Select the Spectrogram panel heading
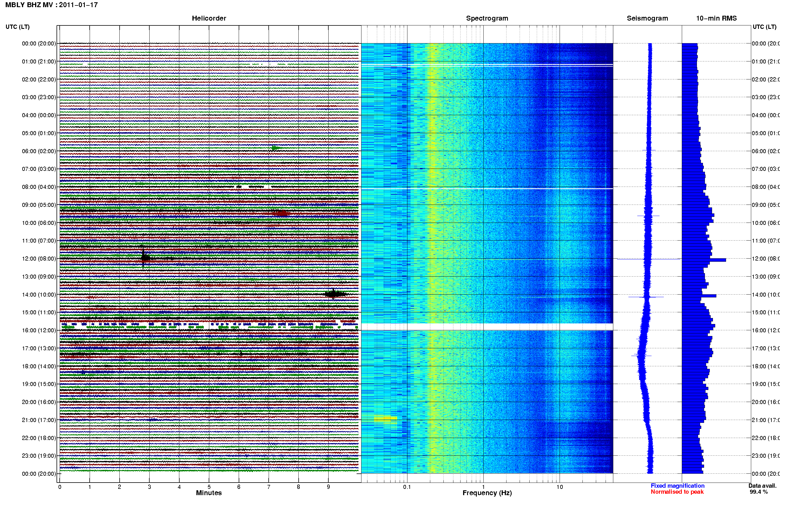 (487, 18)
